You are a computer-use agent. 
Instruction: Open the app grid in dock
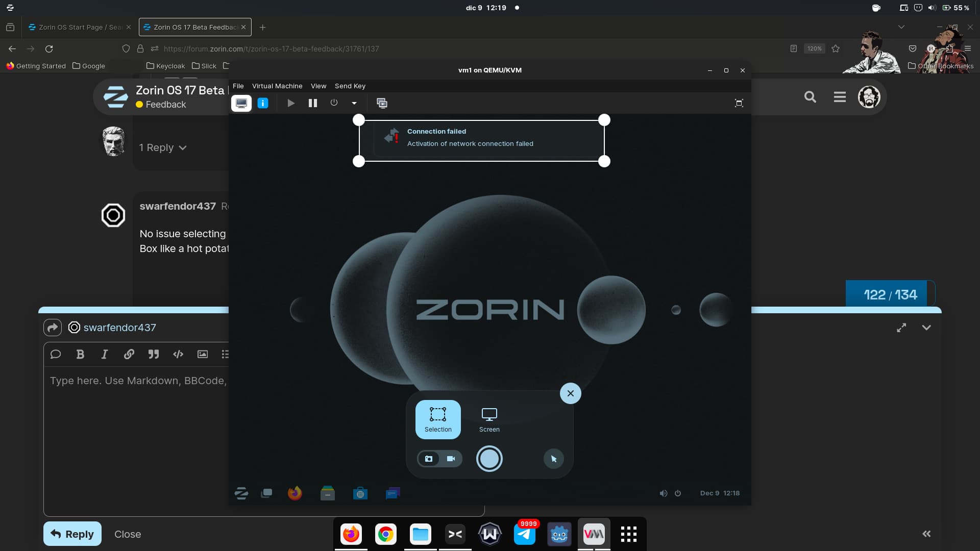coord(628,534)
